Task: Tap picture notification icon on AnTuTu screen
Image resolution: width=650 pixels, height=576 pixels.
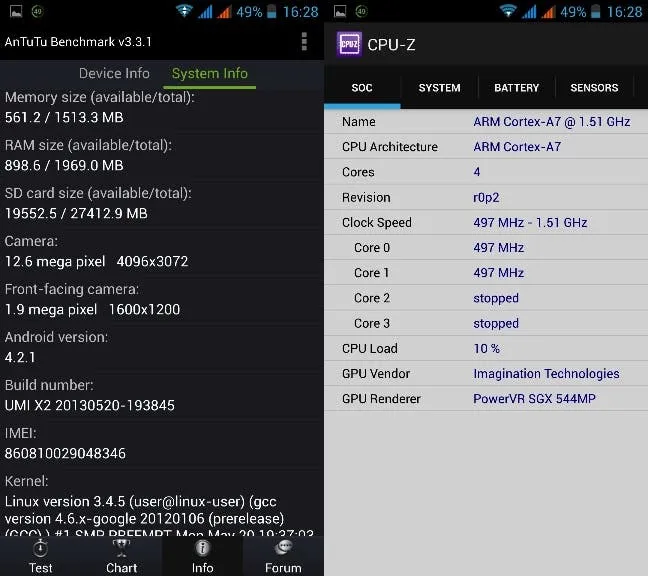Action: pos(16,12)
